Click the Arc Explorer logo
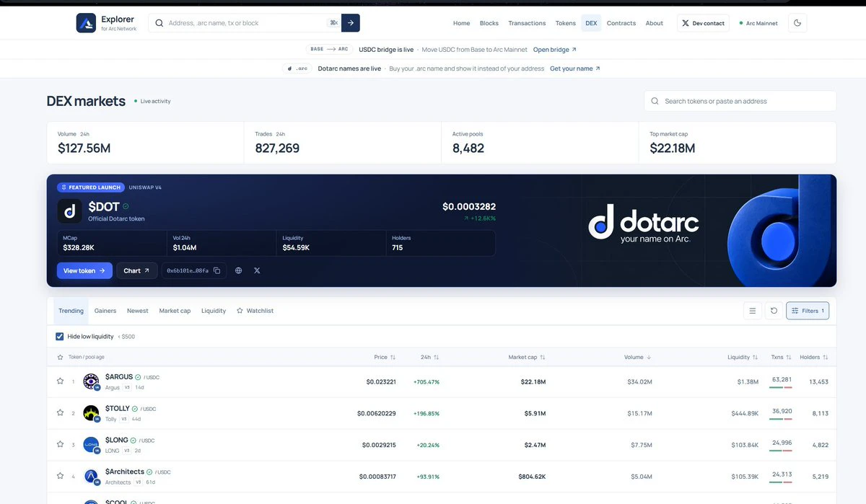 point(86,23)
